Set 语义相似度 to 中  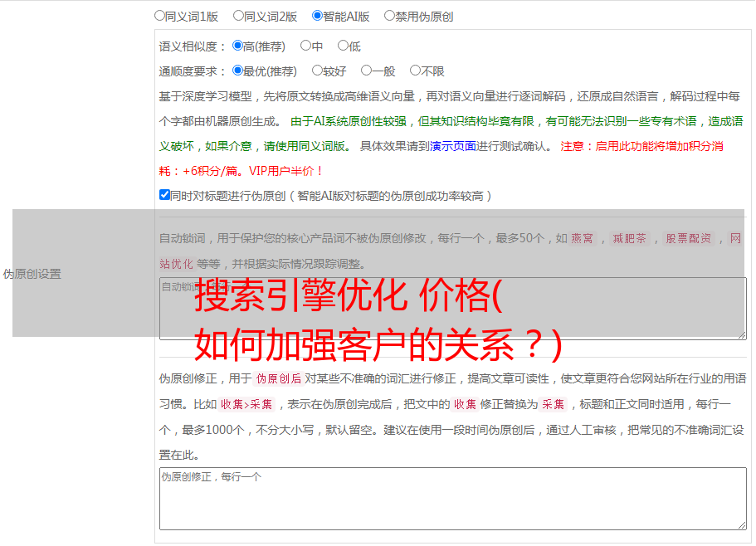(305, 46)
